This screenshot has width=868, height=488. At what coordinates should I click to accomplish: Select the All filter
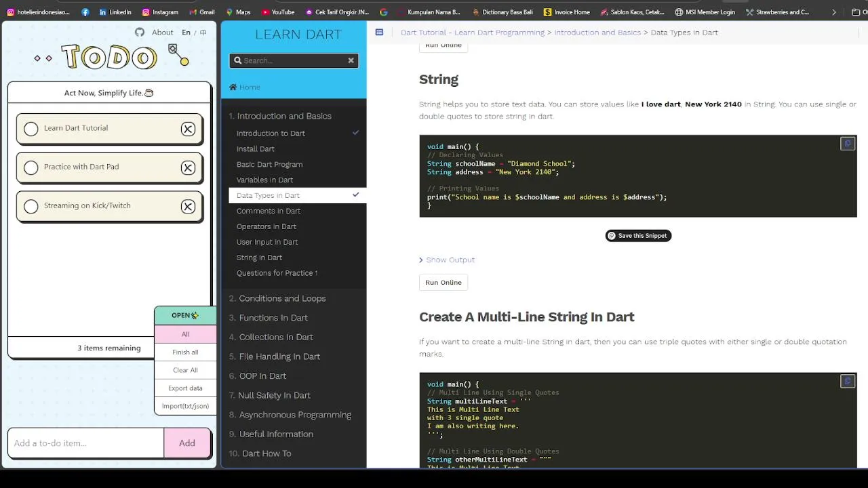pyautogui.click(x=185, y=334)
